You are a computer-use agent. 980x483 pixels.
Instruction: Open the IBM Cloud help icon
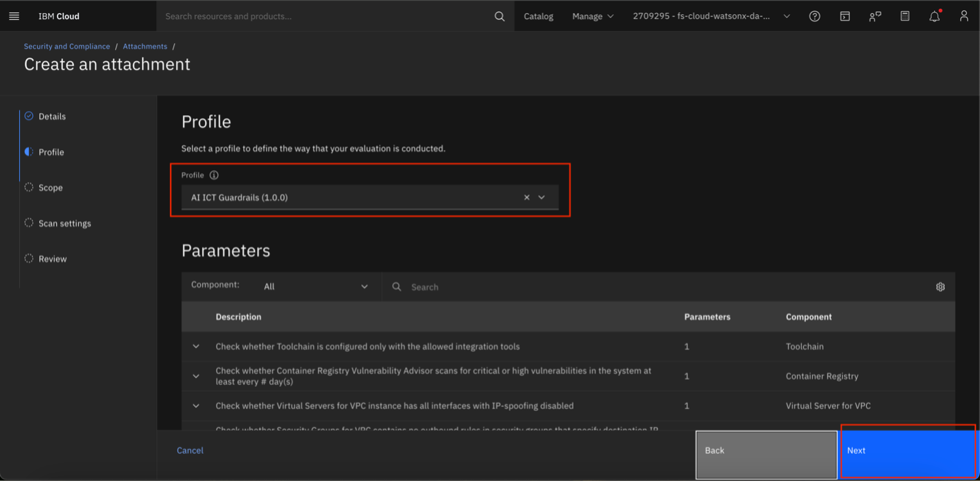(x=814, y=16)
